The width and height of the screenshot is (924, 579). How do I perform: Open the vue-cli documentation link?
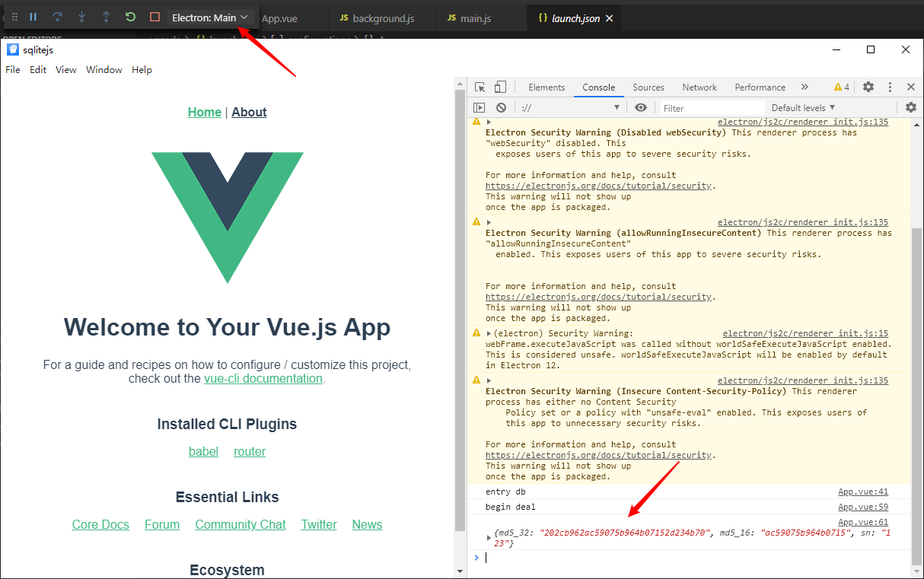point(263,379)
